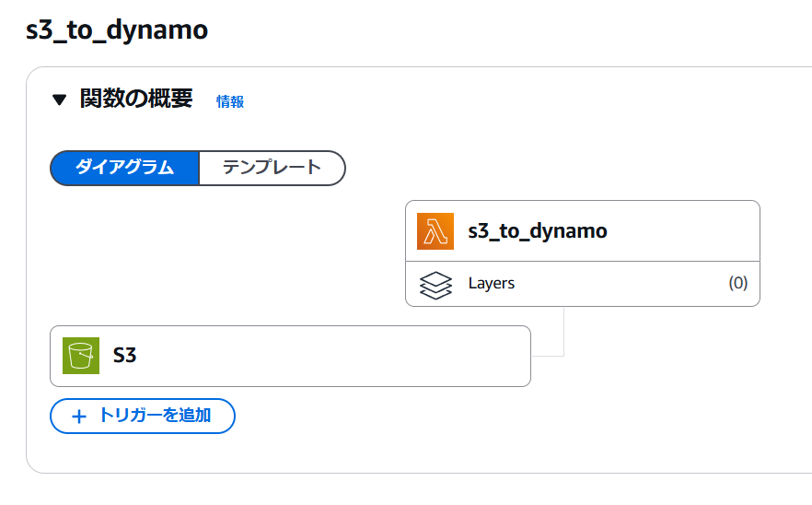This screenshot has height=505, width=812.
Task: Select the S3 trigger label
Action: (x=124, y=356)
